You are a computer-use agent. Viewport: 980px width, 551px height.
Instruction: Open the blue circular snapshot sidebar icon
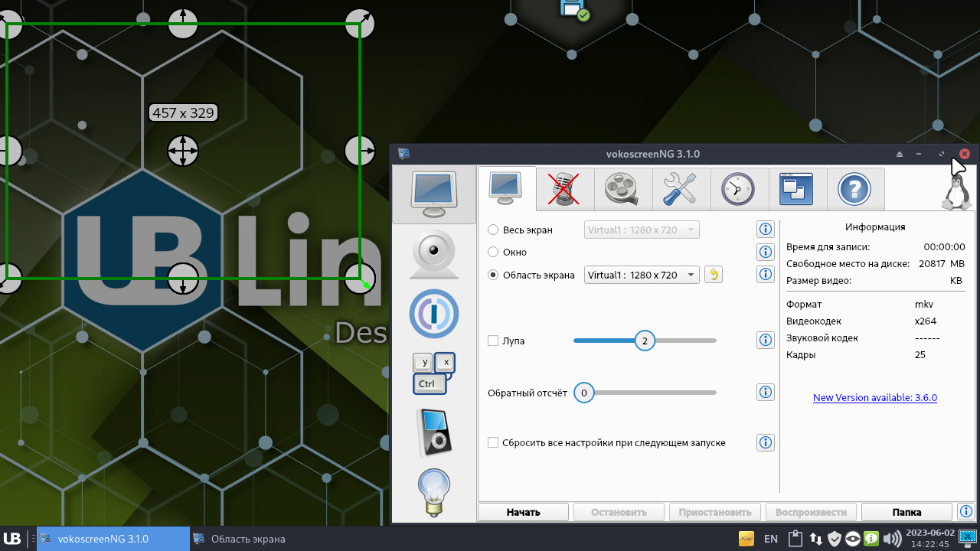(x=434, y=314)
